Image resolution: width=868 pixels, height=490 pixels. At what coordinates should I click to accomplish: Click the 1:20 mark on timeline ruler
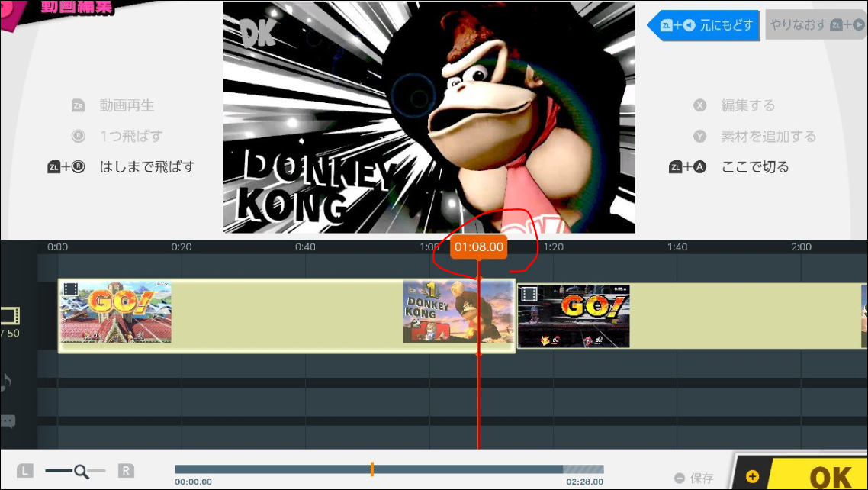click(554, 247)
